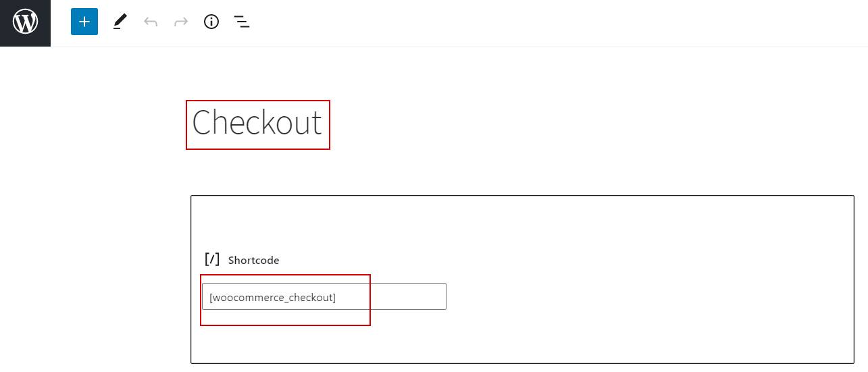Redo the reverted change
The height and width of the screenshot is (372, 868).
[x=181, y=22]
